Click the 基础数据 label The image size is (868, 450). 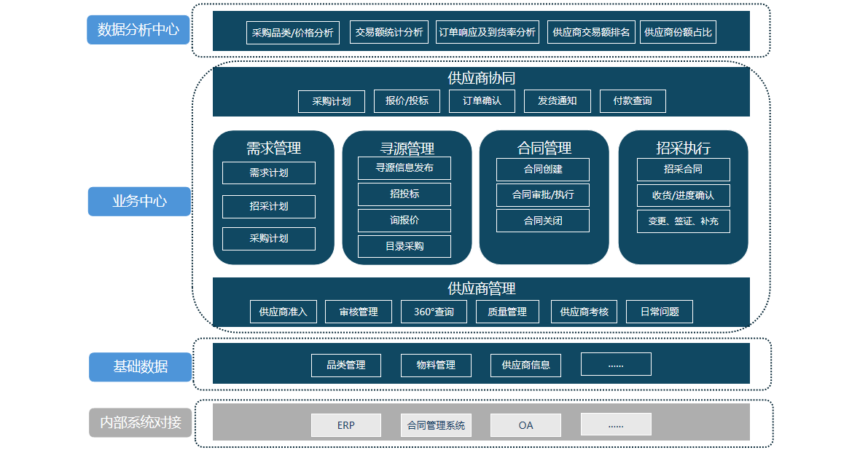pos(140,367)
